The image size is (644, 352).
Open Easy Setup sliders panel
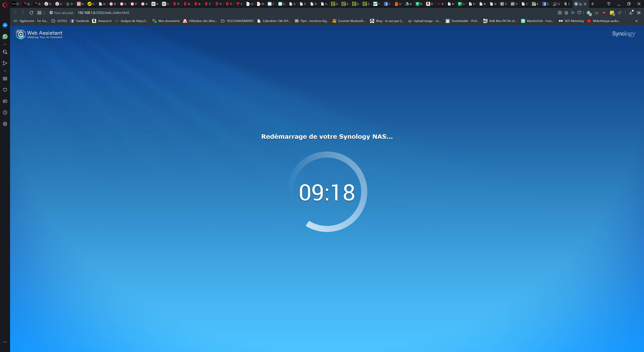pos(638,13)
